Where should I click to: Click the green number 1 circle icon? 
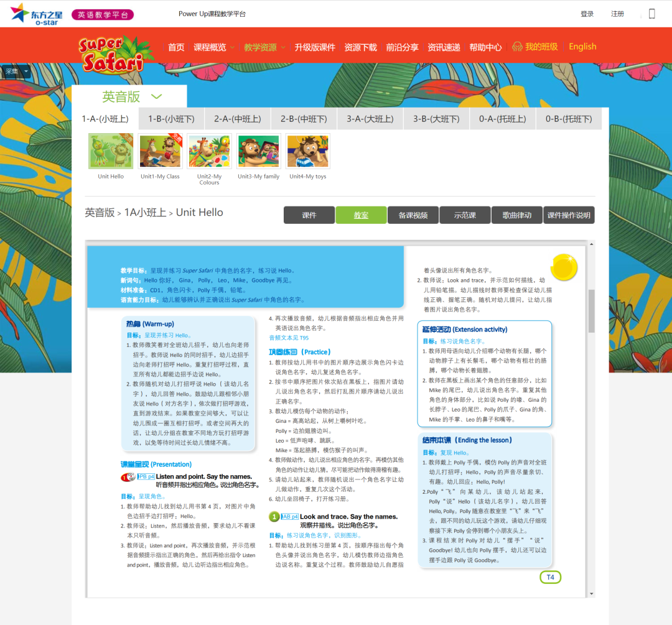tap(274, 517)
